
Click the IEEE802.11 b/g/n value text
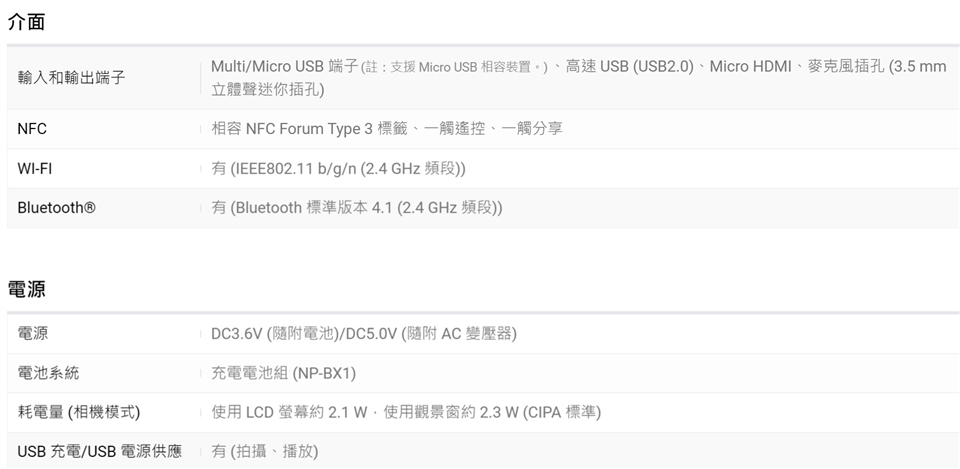338,169
